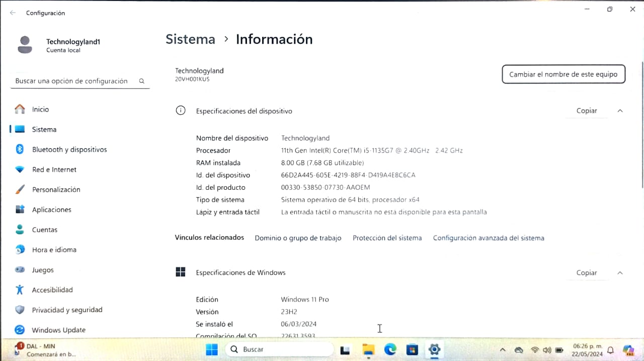Select the product ID 00330-53850 text
The width and height of the screenshot is (644, 361).
tap(326, 187)
